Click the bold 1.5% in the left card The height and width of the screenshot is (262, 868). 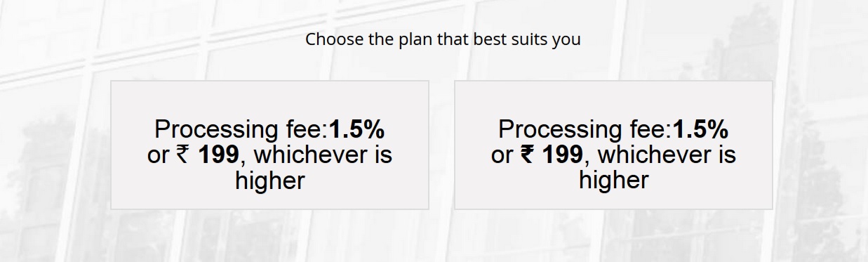[356, 129]
